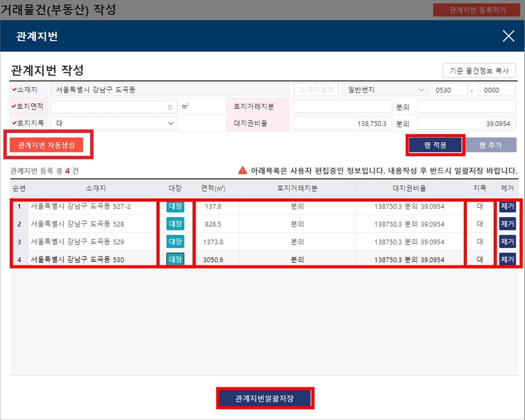Viewport: 525px width, 420px height.
Task: Open the 일반번지 address type dropdown
Action: coord(384,89)
